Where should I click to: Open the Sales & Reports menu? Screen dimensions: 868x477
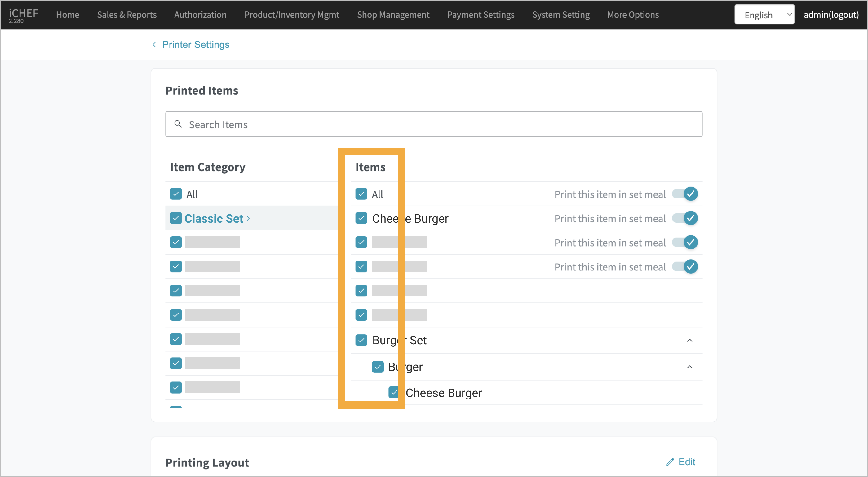click(127, 15)
